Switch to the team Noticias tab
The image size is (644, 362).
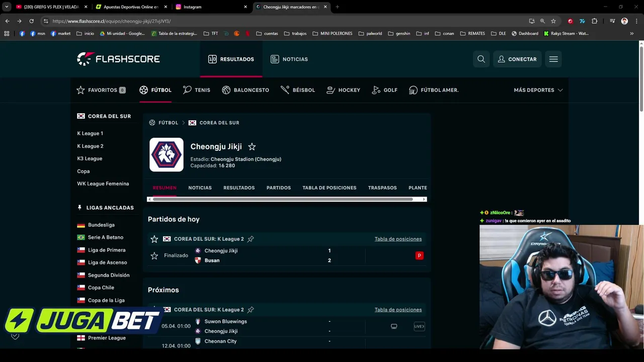(200, 188)
